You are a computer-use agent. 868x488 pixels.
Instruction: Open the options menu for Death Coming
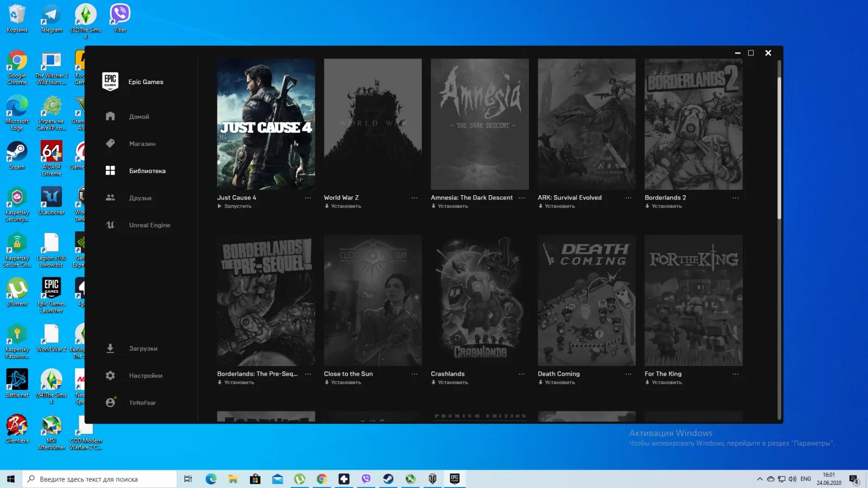628,374
